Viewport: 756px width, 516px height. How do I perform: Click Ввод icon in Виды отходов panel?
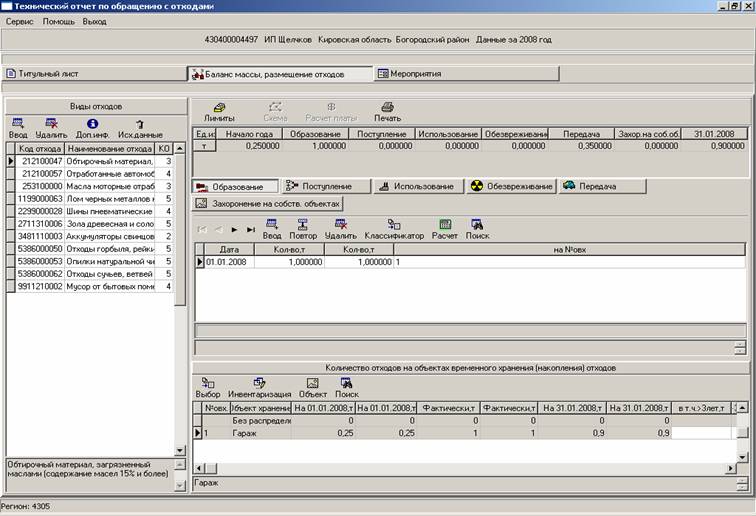18,123
